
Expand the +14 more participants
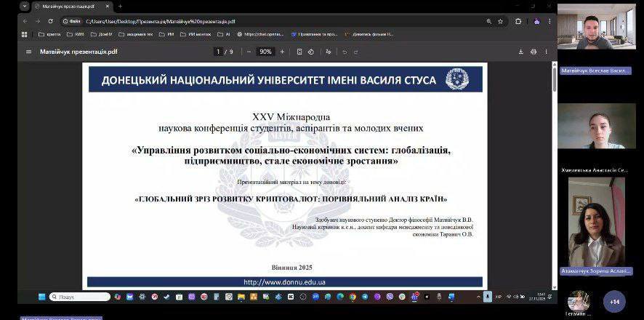tap(614, 301)
